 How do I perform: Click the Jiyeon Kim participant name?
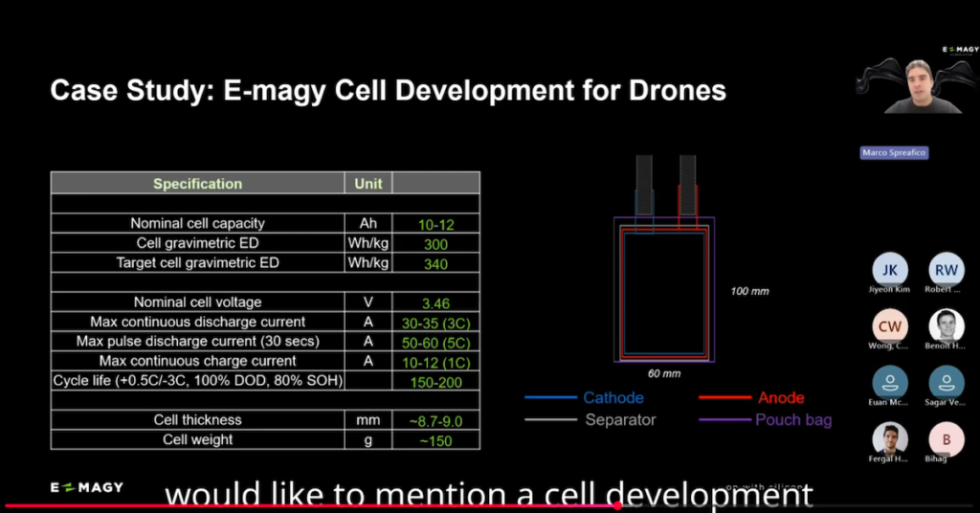(889, 289)
